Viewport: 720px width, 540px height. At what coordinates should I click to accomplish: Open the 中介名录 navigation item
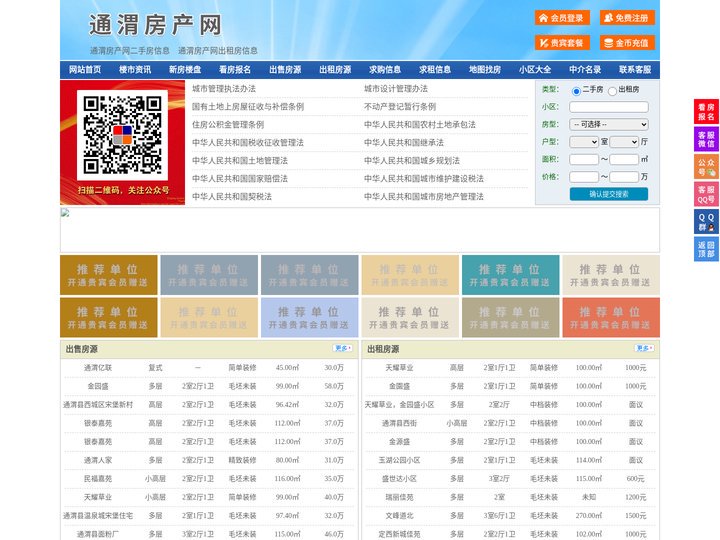585,70
